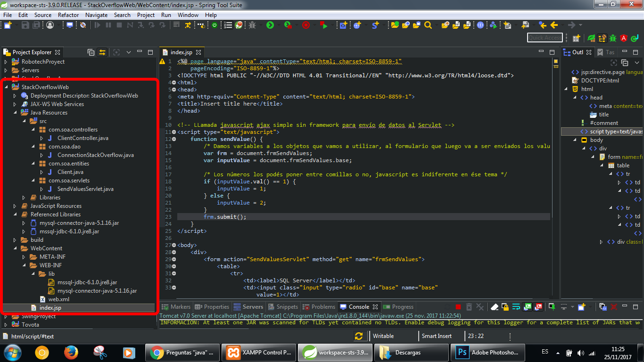Open the Window menu
644x362 pixels.
(188, 15)
